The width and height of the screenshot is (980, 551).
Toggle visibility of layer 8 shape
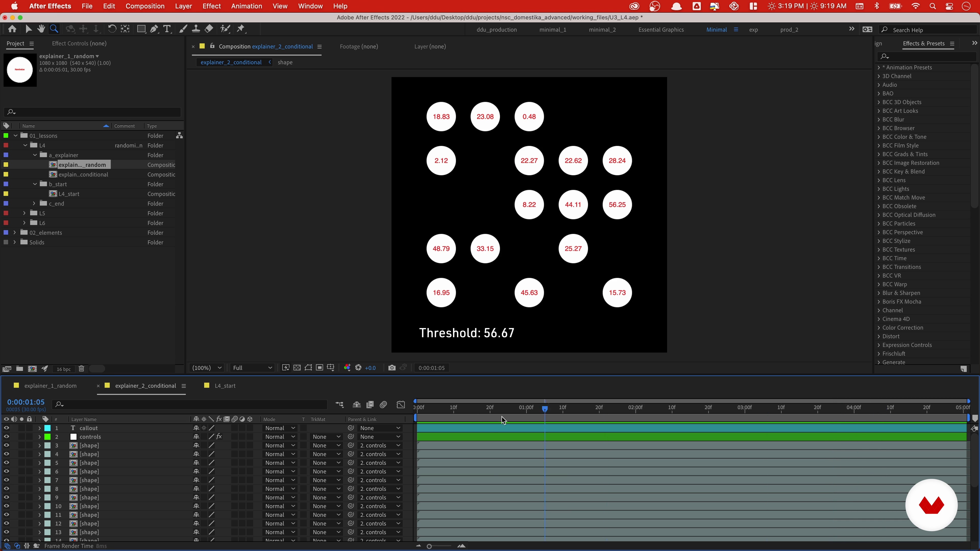click(x=6, y=489)
